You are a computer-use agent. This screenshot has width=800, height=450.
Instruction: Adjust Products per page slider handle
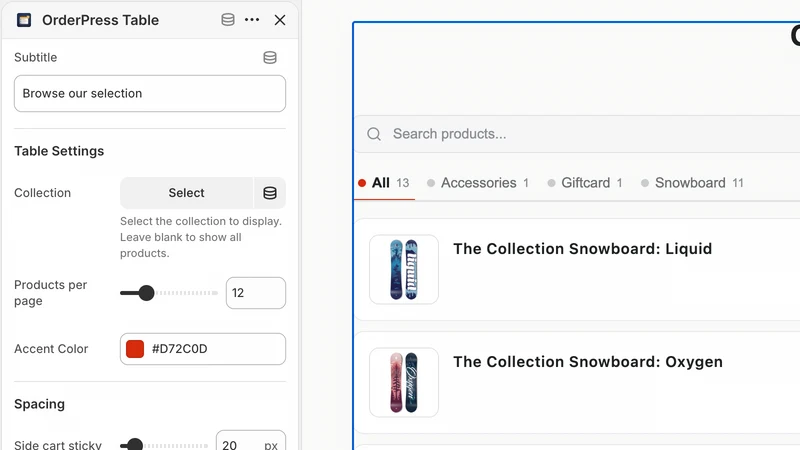[x=146, y=293]
